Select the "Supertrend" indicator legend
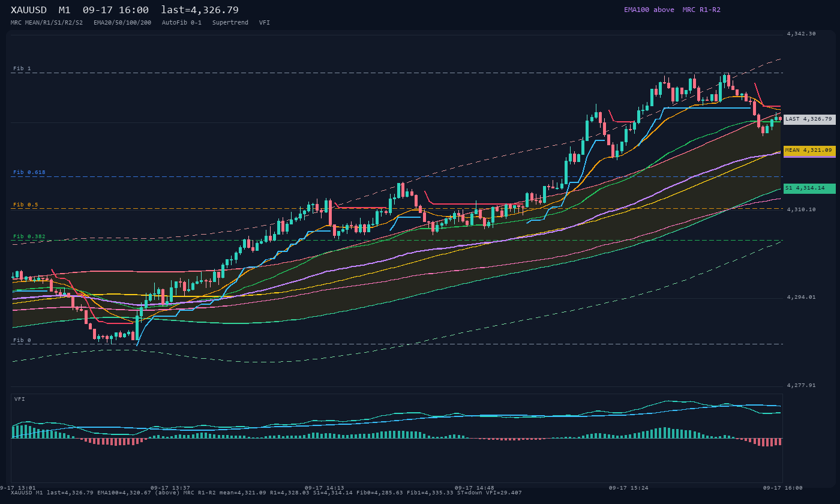The height and width of the screenshot is (504, 840). [230, 22]
